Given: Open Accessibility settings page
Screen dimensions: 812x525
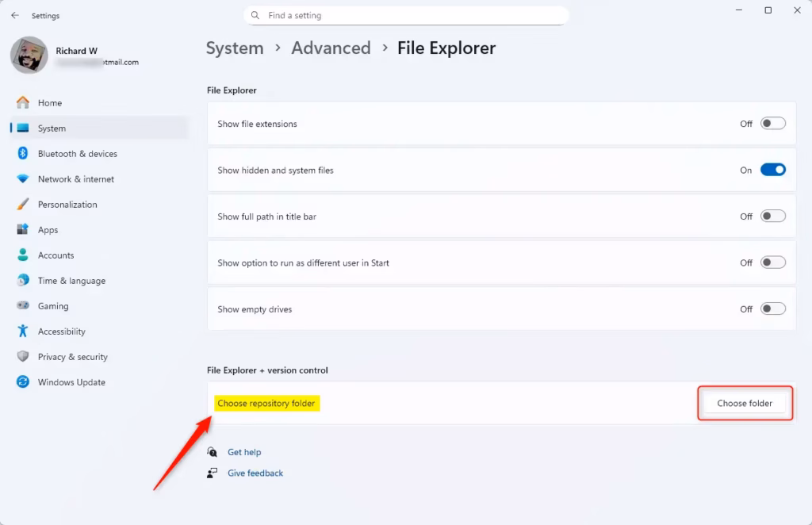Looking at the screenshot, I should (x=99, y=331).
